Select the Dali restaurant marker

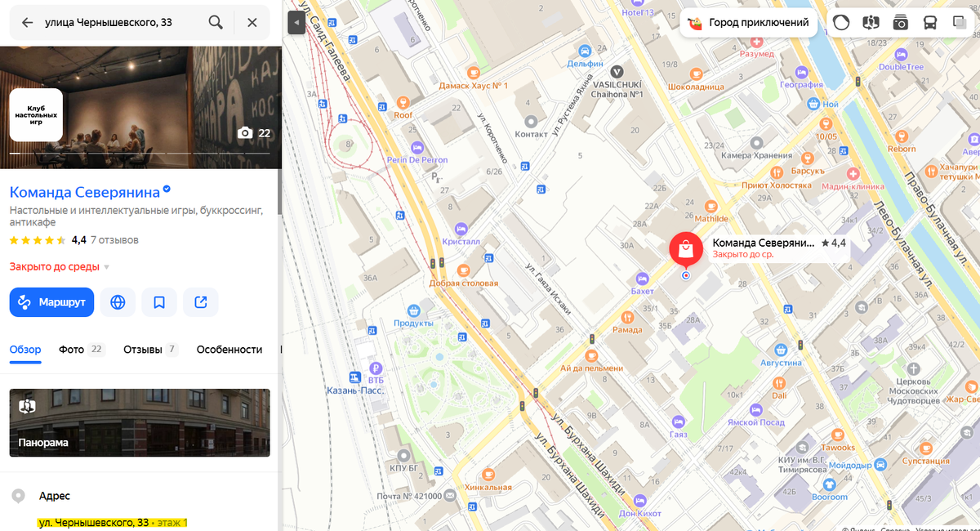[x=779, y=382]
